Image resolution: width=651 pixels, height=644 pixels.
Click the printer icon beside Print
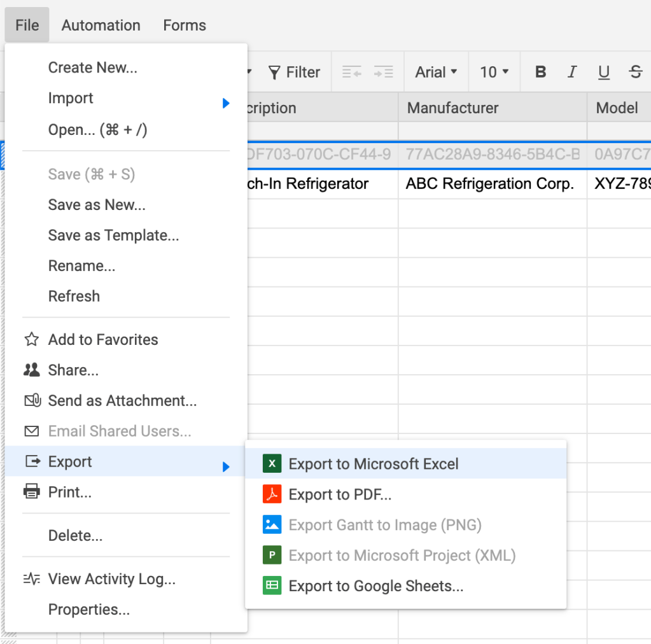(31, 492)
